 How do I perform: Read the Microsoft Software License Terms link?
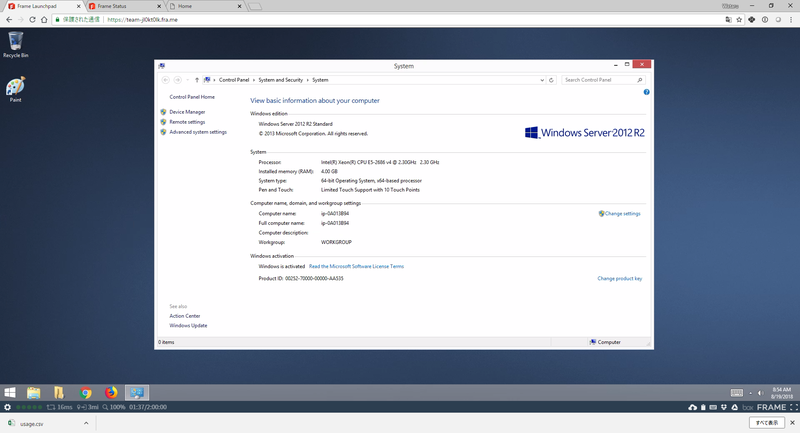[x=356, y=266]
